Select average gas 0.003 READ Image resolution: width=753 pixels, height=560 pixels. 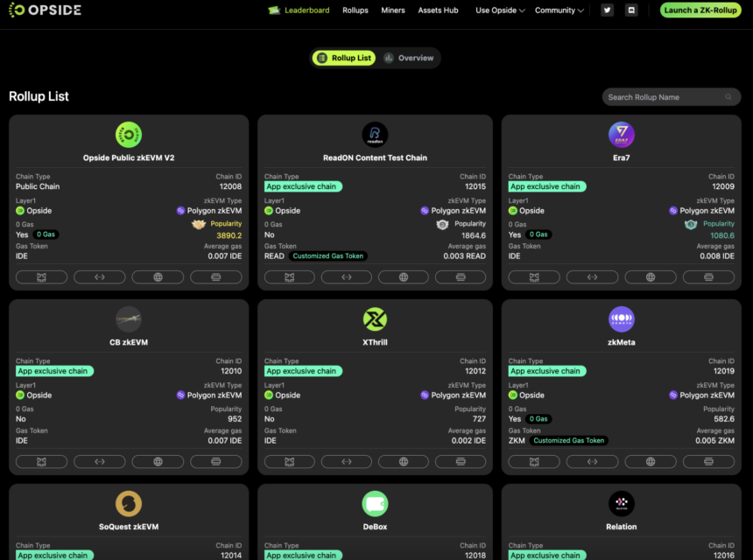tap(464, 256)
